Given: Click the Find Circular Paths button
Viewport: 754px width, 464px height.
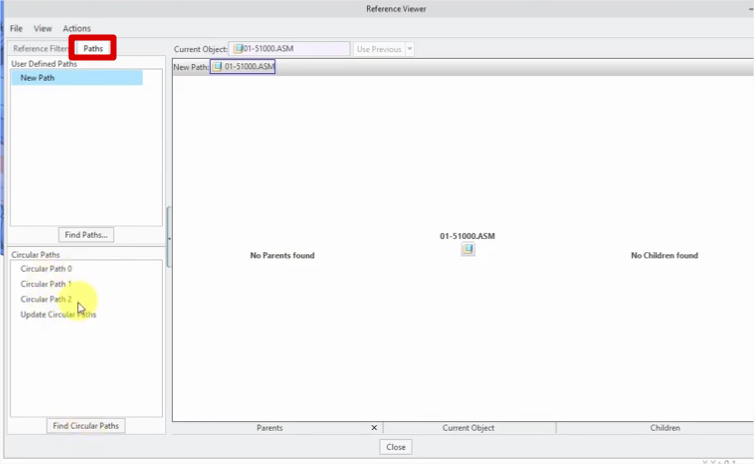Looking at the screenshot, I should coord(86,426).
